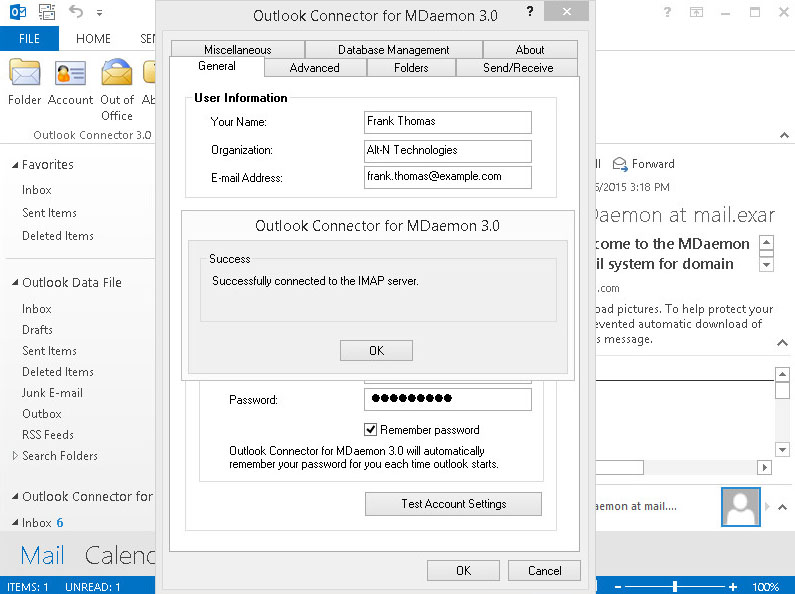Switch to the Advanced tab
The width and height of the screenshot is (795, 594).
coord(314,68)
